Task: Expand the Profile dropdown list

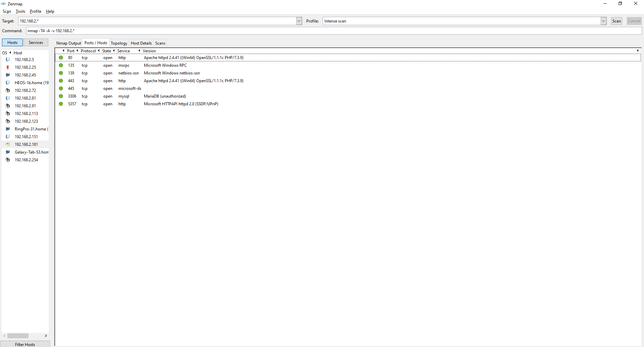Action: [x=603, y=21]
